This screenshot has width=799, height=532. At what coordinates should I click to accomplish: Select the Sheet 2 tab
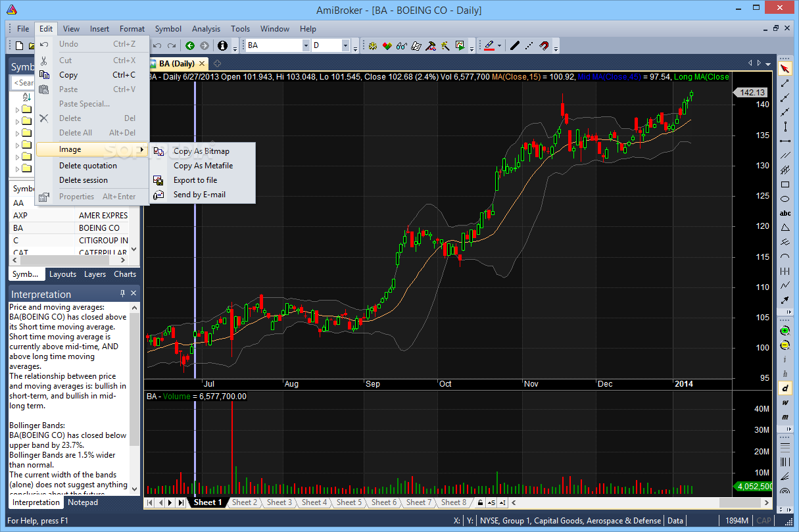[x=244, y=502]
